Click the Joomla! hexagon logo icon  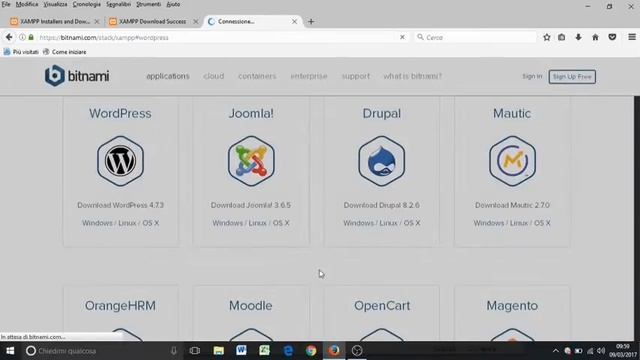(x=251, y=161)
